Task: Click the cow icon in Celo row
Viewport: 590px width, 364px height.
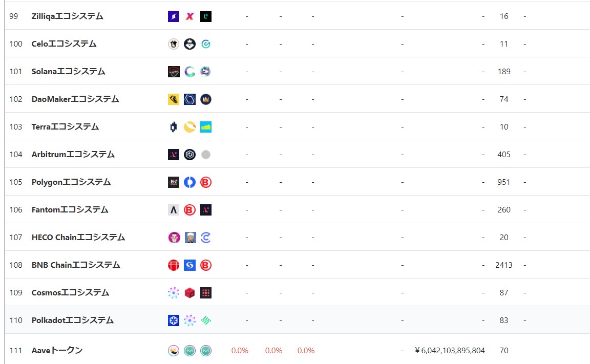Action: [174, 44]
